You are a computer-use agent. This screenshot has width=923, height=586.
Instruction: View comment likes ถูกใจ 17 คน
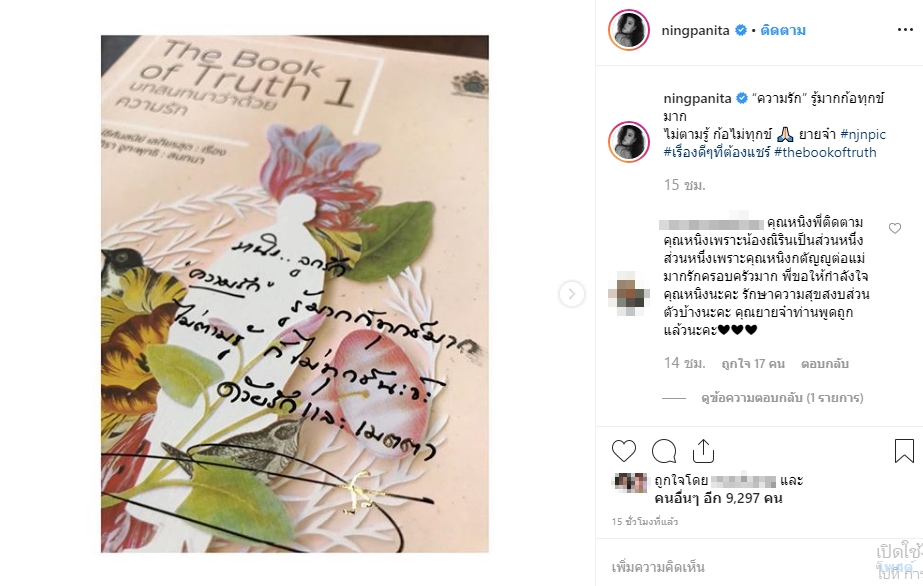coord(753,364)
